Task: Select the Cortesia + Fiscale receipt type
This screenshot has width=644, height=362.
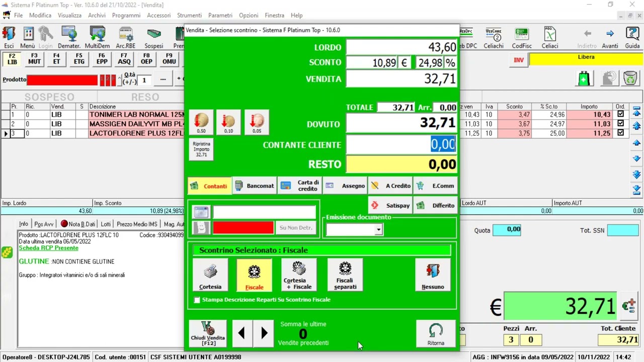Action: (x=299, y=275)
